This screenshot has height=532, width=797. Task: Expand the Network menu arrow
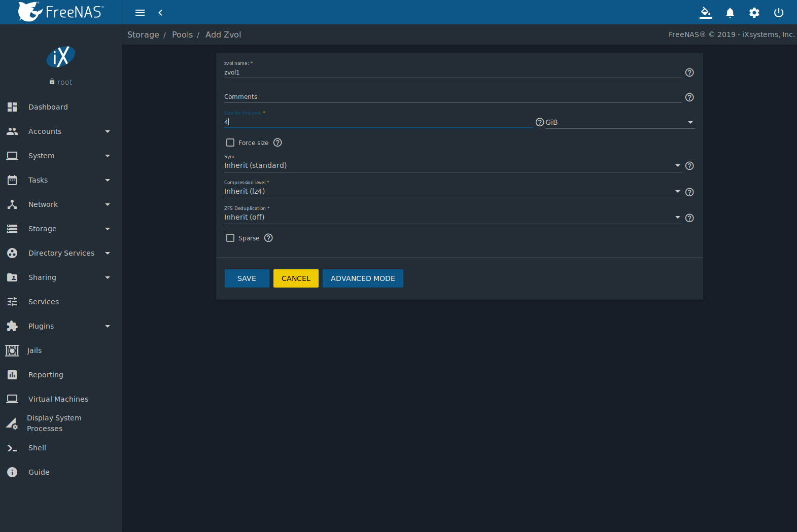(108, 204)
